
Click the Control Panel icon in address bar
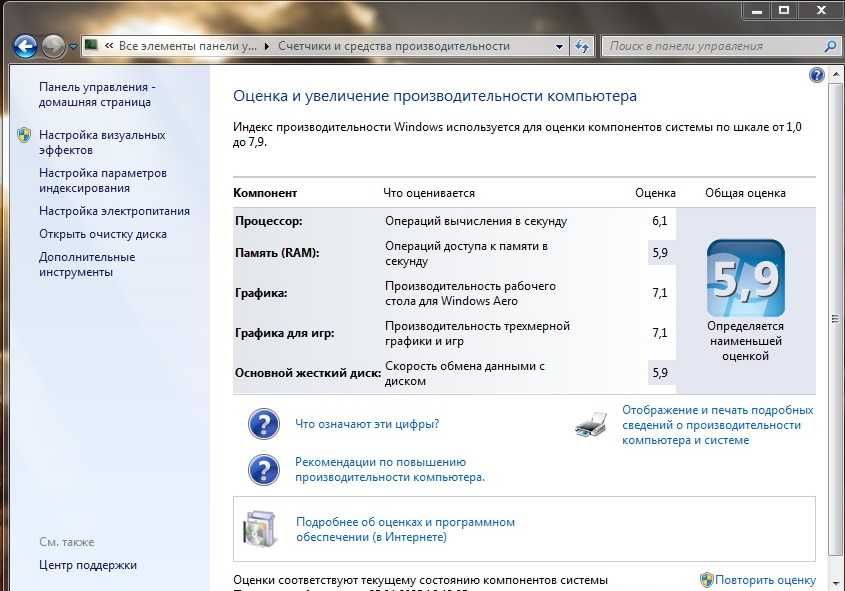[x=92, y=45]
